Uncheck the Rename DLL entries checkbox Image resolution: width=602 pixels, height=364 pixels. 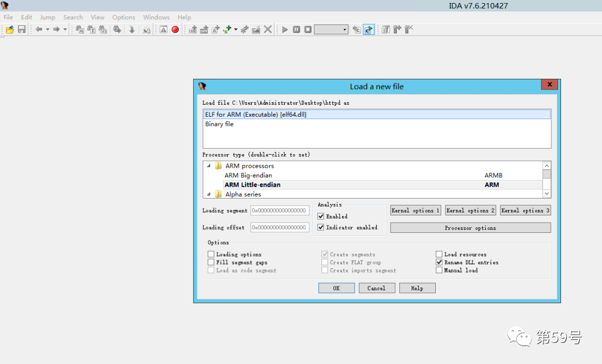pos(439,262)
